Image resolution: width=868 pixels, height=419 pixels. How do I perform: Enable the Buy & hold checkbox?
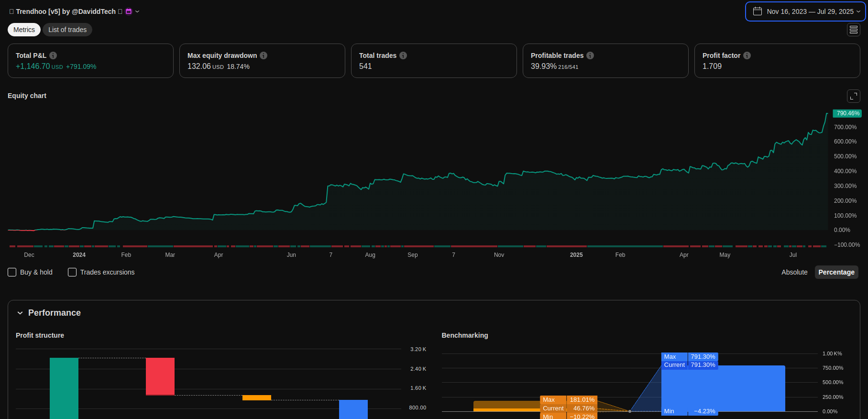point(12,272)
